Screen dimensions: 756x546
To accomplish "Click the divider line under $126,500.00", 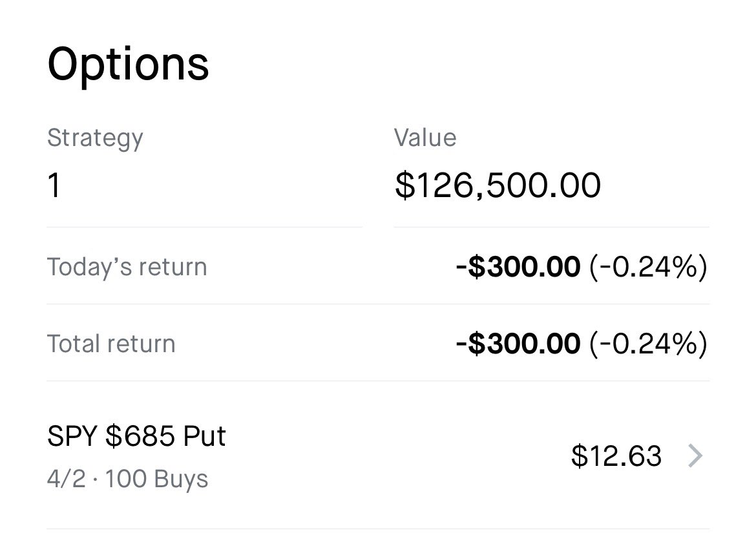I will click(551, 227).
